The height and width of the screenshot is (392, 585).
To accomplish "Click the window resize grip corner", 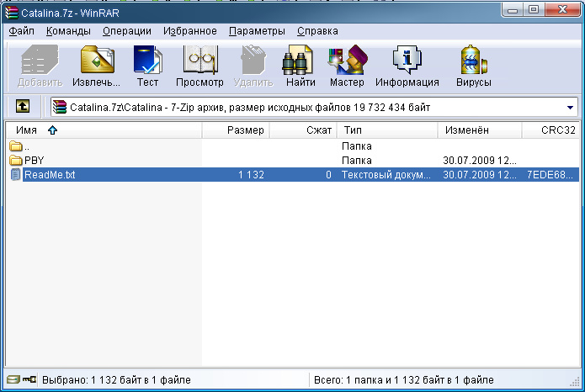I will point(575,381).
